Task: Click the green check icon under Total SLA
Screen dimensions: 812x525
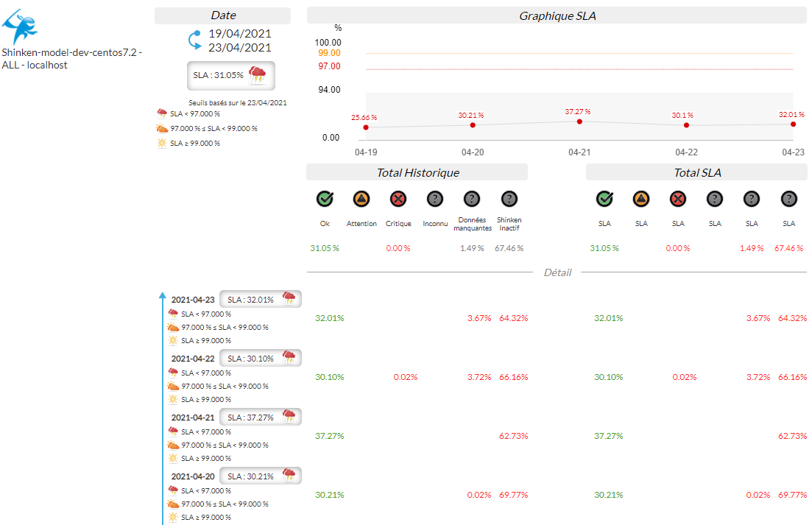Action: (x=604, y=199)
